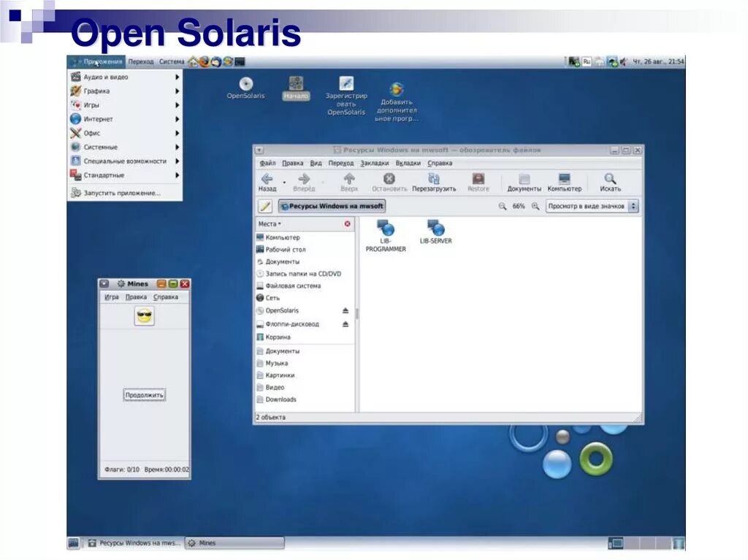
Task: Open the Back button history dropdown arrow
Action: click(284, 183)
